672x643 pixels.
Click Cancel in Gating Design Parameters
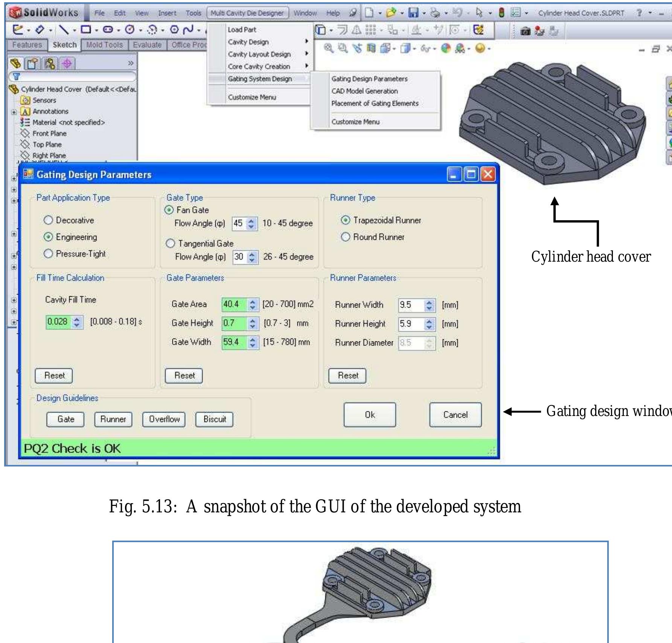pyautogui.click(x=456, y=415)
